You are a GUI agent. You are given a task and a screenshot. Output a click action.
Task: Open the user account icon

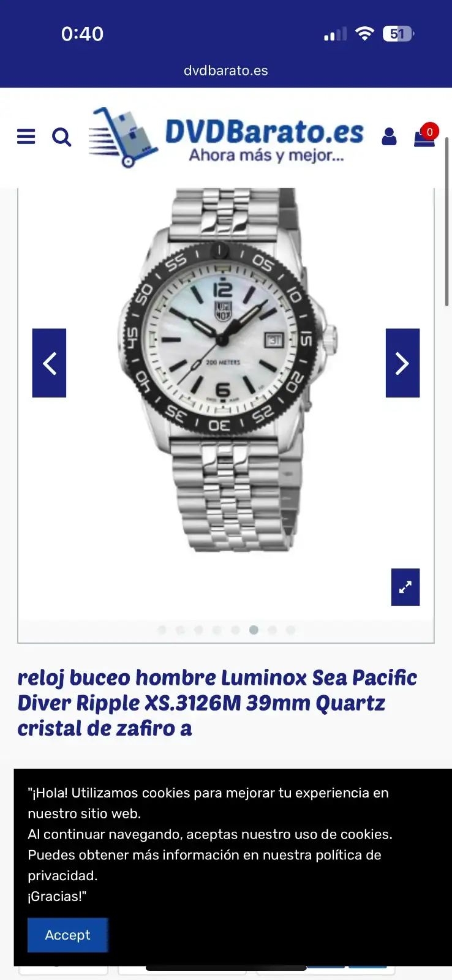389,137
